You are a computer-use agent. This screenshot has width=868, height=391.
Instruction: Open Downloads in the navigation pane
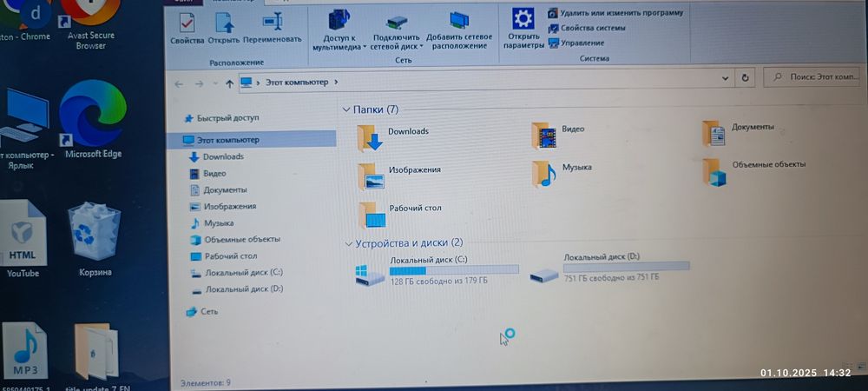point(216,156)
